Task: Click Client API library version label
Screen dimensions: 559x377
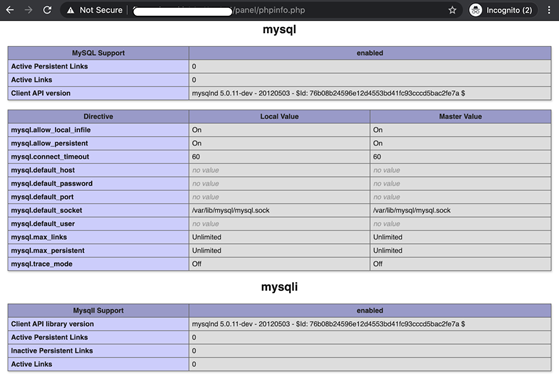Action: click(x=52, y=324)
